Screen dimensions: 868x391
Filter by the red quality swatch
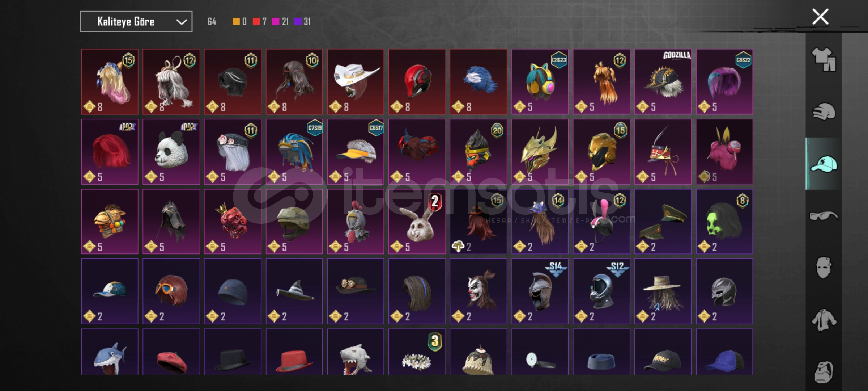[256, 22]
